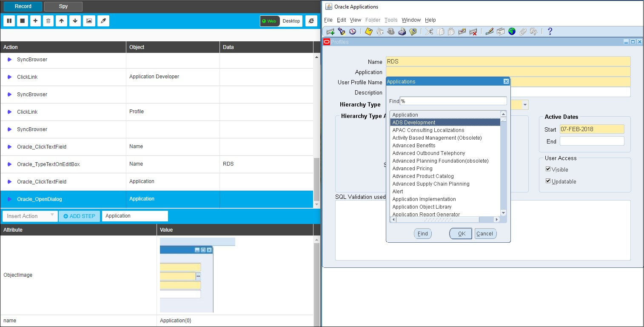Select the eyedropper object picker icon

point(103,21)
